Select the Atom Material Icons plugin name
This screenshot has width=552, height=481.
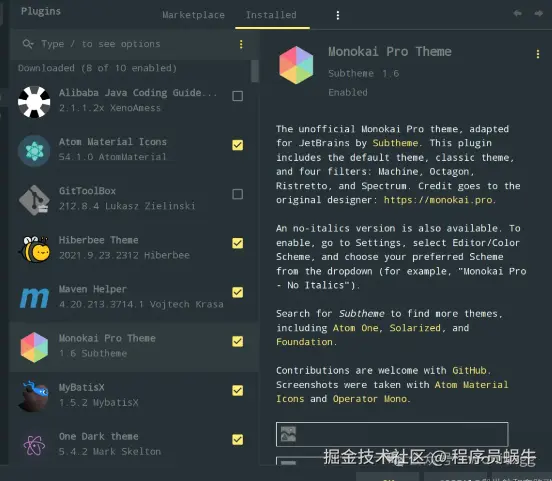(x=113, y=142)
